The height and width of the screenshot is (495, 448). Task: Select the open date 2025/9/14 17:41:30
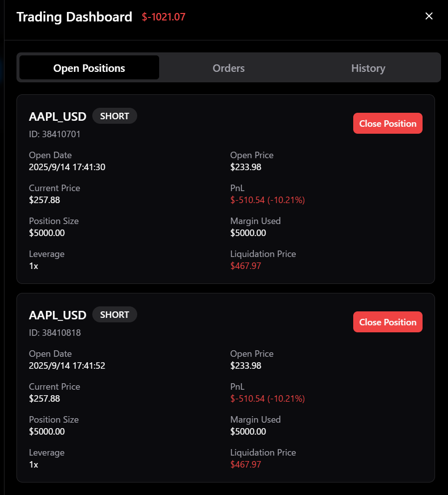67,167
